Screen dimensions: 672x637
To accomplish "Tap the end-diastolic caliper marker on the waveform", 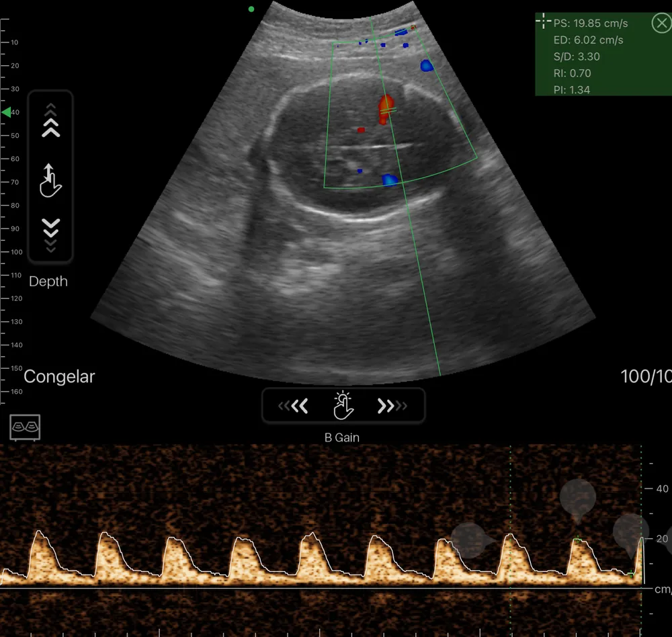I will (631, 574).
